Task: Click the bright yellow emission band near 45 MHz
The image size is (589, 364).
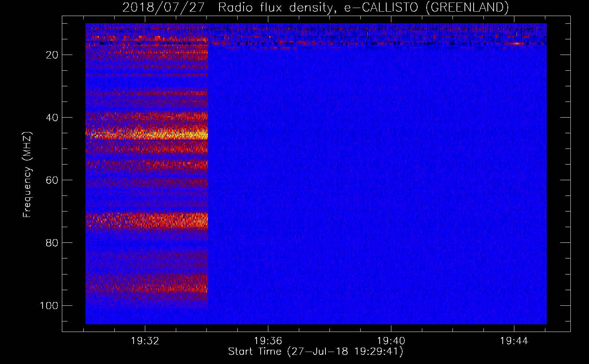Action: coord(147,134)
